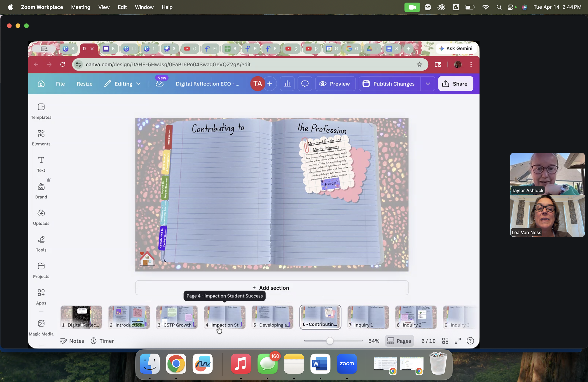Click the Share button
Image resolution: width=588 pixels, height=382 pixels.
(455, 84)
